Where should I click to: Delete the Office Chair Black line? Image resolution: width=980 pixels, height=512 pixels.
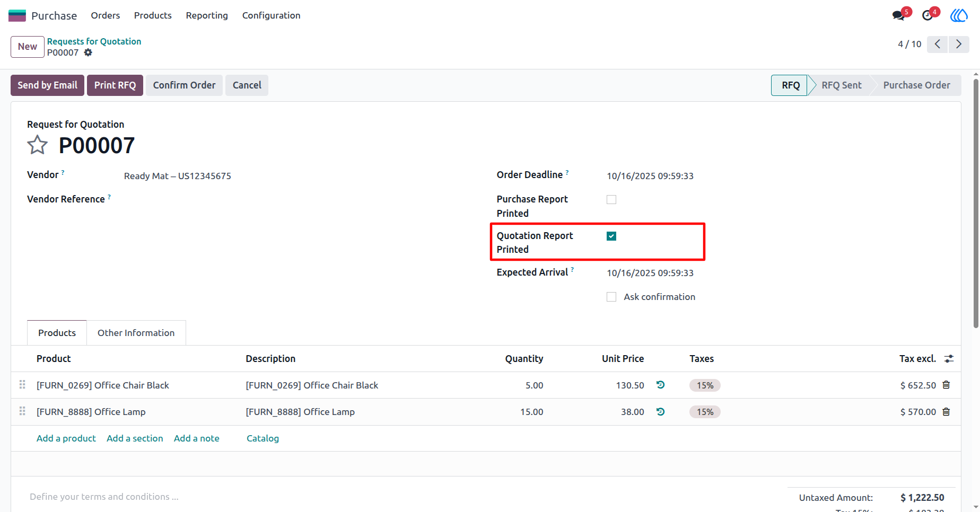(x=946, y=385)
